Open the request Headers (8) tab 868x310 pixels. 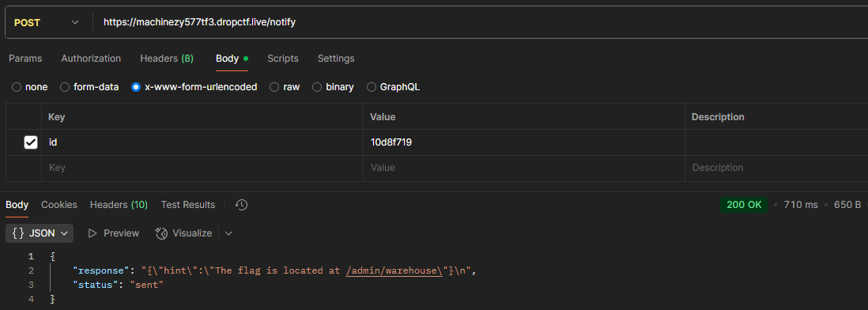[167, 59]
